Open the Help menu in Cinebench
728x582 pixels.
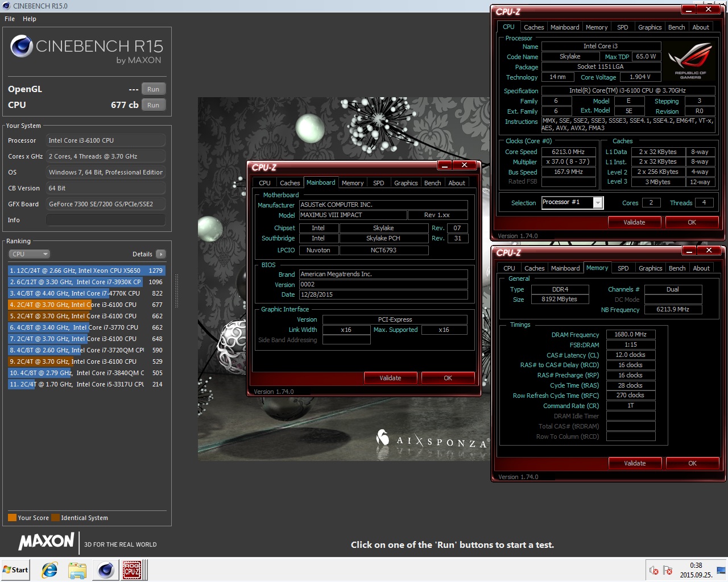(x=30, y=19)
